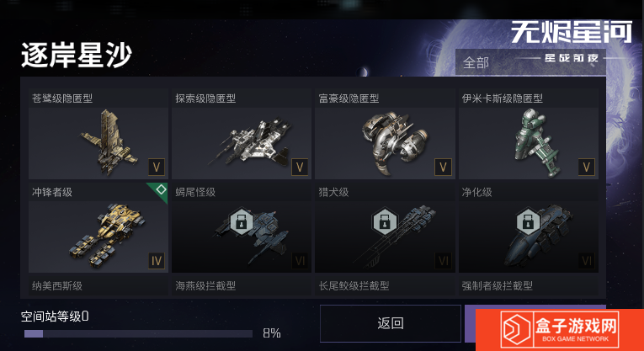Pick the 伊米卡斯级隐匿型 green ship
Image resolution: width=644 pixels, height=351 pixels.
coord(534,142)
